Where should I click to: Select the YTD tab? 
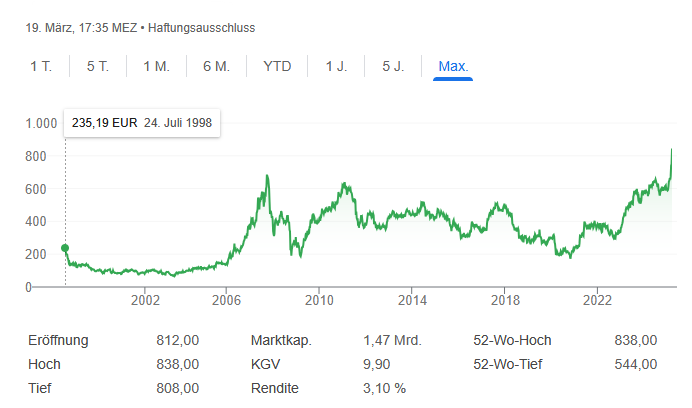point(277,67)
